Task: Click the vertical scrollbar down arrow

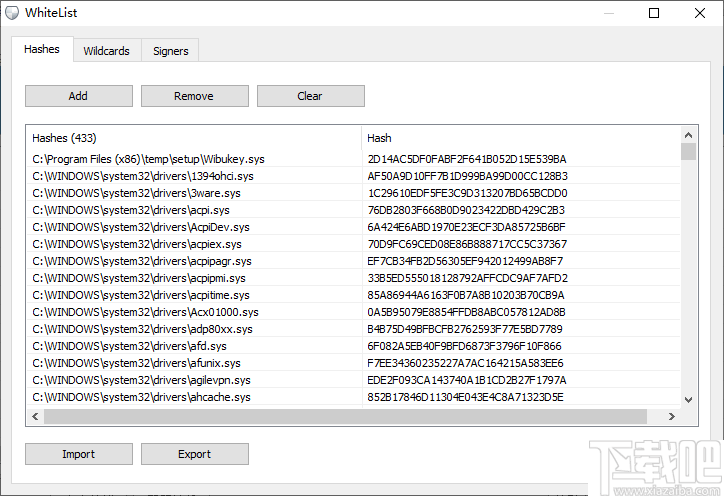Action: pyautogui.click(x=688, y=400)
